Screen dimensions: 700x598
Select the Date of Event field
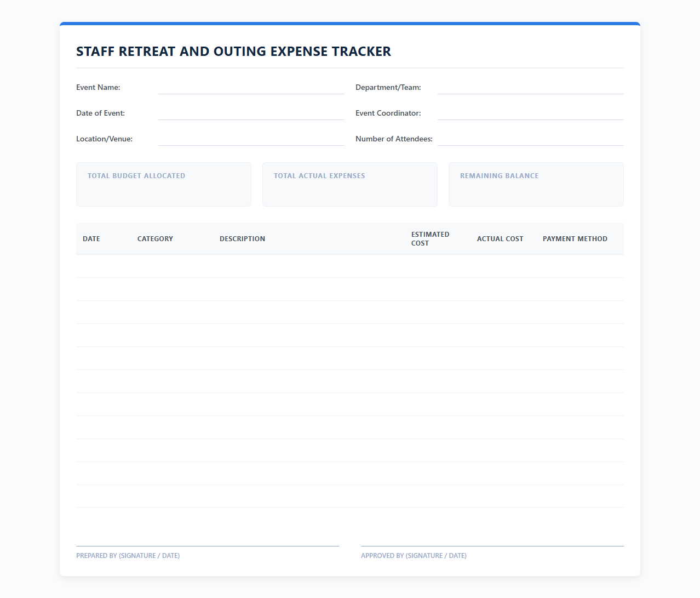(x=251, y=113)
